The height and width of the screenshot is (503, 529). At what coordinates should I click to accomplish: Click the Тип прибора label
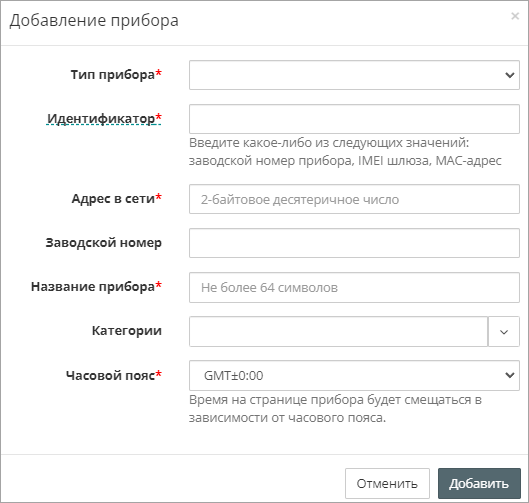point(113,75)
